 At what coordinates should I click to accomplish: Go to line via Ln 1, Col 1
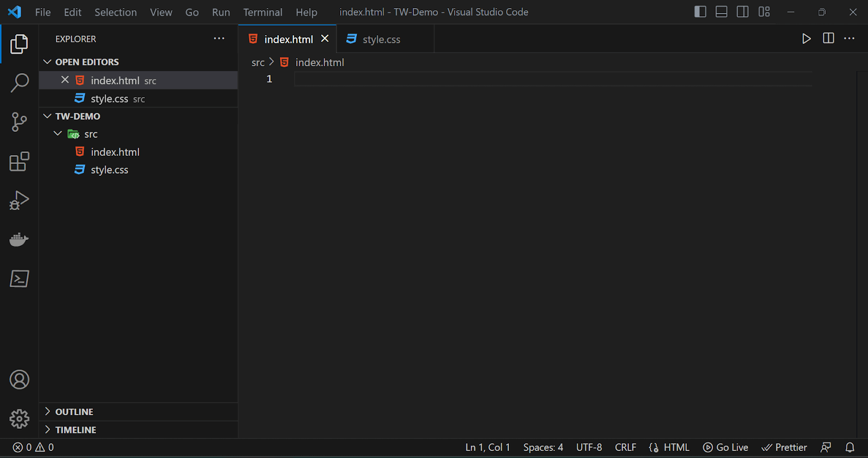click(488, 448)
